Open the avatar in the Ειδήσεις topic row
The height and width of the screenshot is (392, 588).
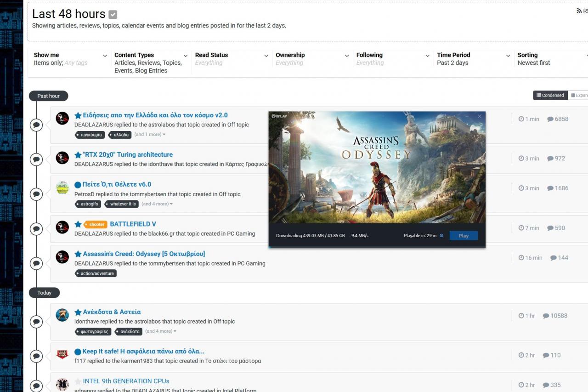(62, 118)
